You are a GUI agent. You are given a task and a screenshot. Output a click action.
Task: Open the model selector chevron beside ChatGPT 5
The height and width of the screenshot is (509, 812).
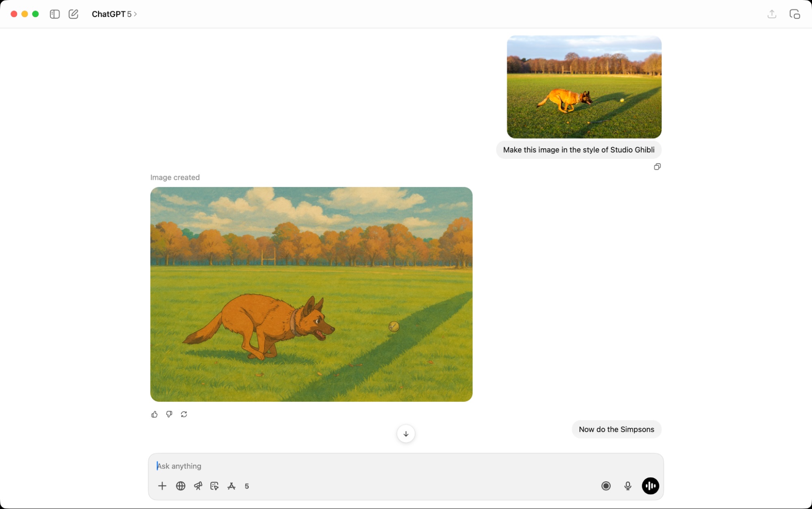(135, 14)
